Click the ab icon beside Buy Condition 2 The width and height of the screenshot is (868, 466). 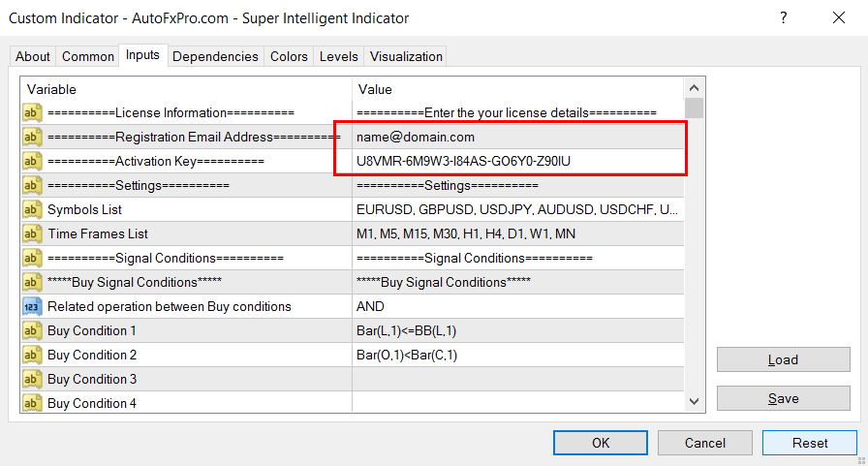[x=32, y=355]
